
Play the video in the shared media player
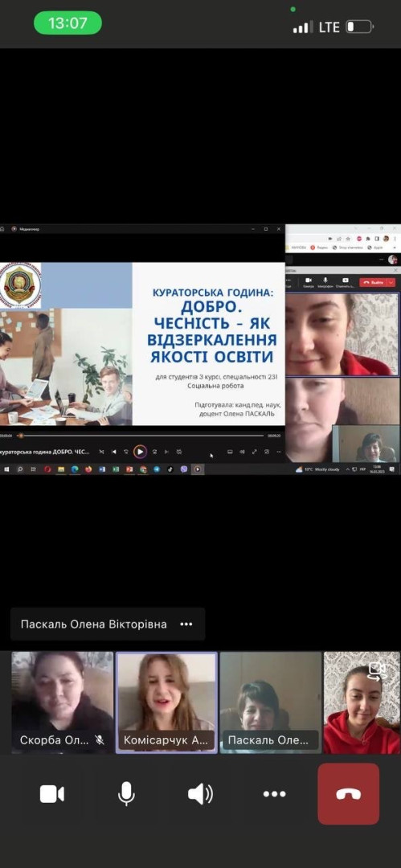(x=140, y=452)
